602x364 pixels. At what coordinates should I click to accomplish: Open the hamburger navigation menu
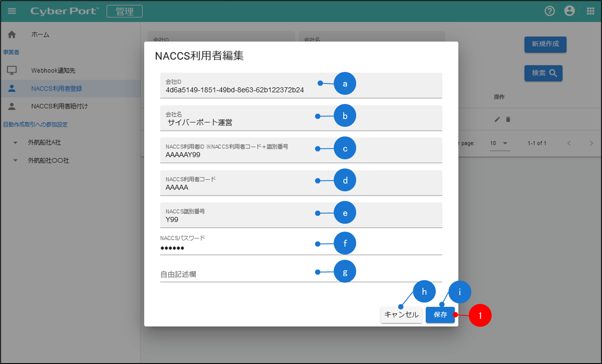(12, 11)
